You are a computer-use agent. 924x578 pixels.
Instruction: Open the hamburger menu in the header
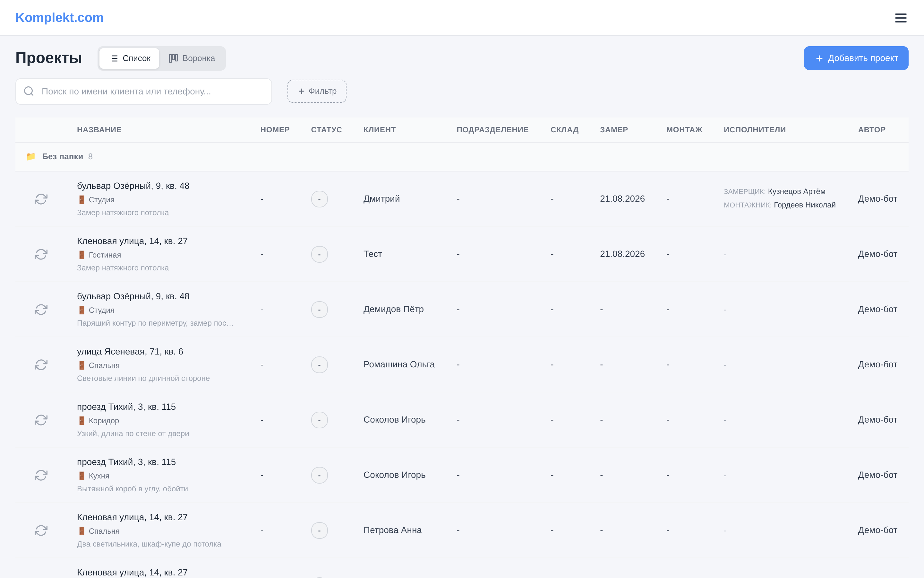(901, 18)
